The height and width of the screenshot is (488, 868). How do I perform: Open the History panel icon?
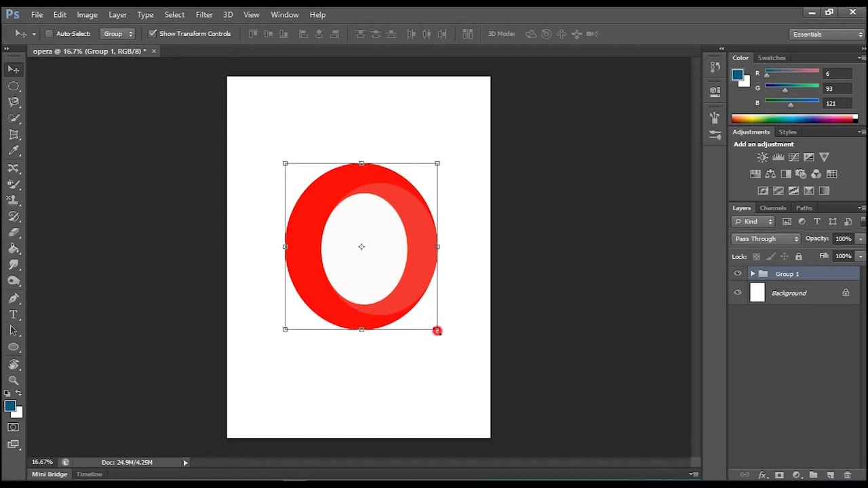coord(715,66)
